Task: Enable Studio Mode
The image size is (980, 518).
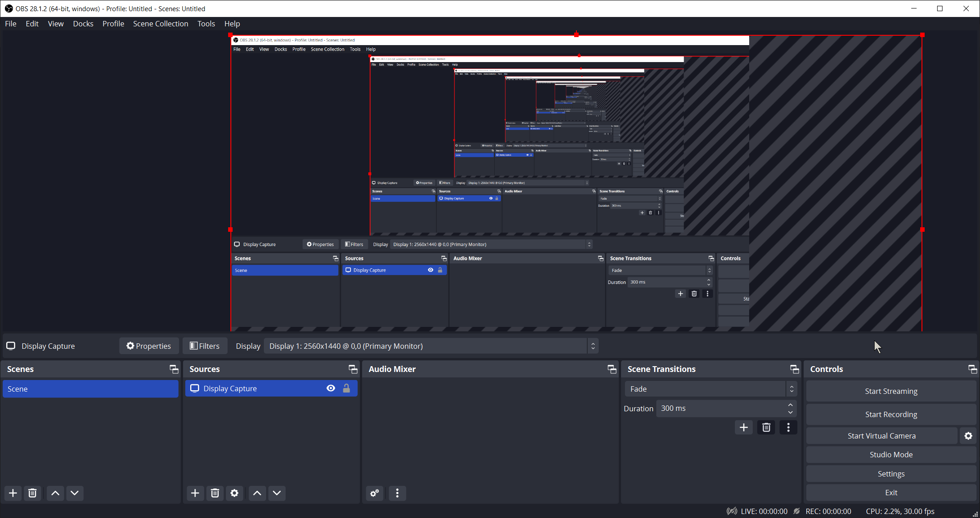Action: 891,455
